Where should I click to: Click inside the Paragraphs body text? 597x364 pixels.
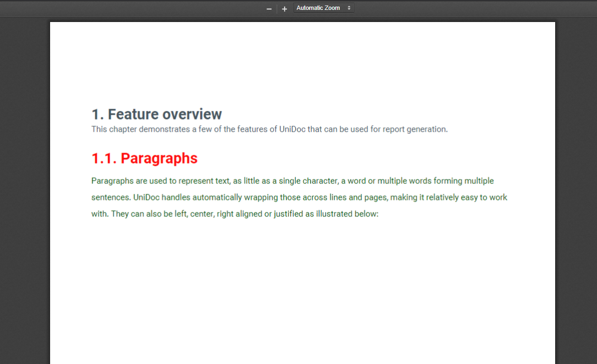[275, 197]
